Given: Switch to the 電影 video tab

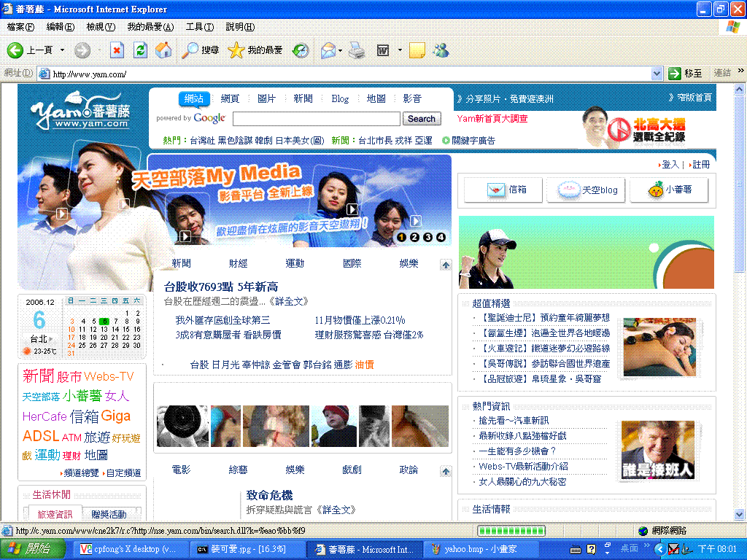Looking at the screenshot, I should [x=181, y=470].
